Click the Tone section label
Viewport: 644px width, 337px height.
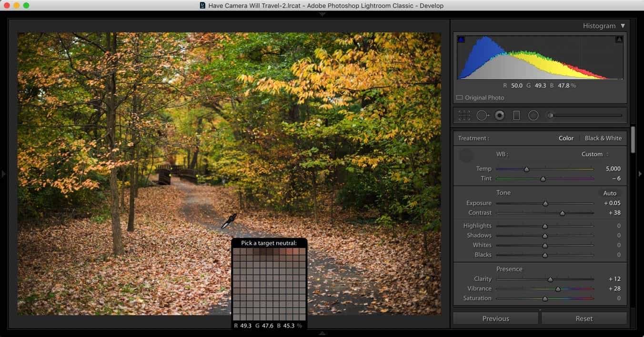point(503,193)
